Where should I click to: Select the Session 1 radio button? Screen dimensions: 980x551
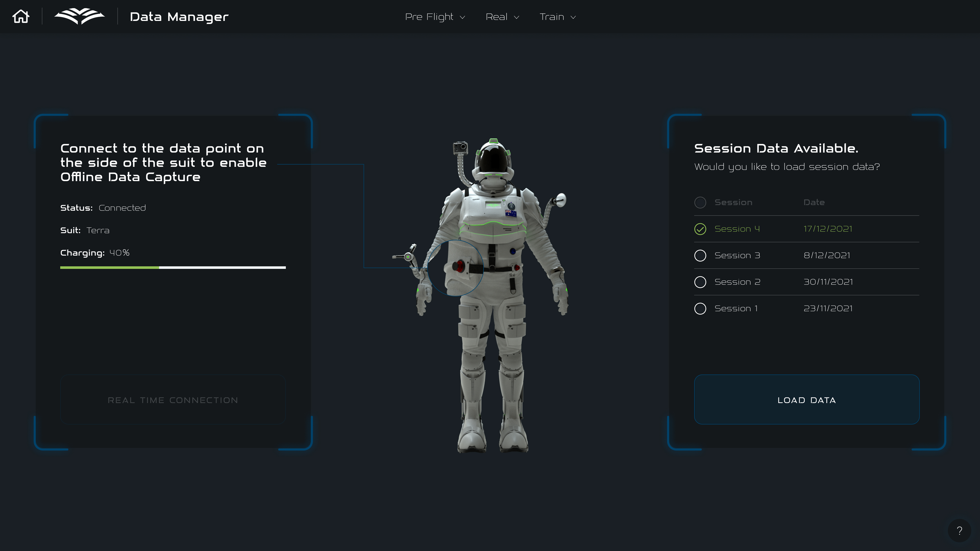point(700,308)
